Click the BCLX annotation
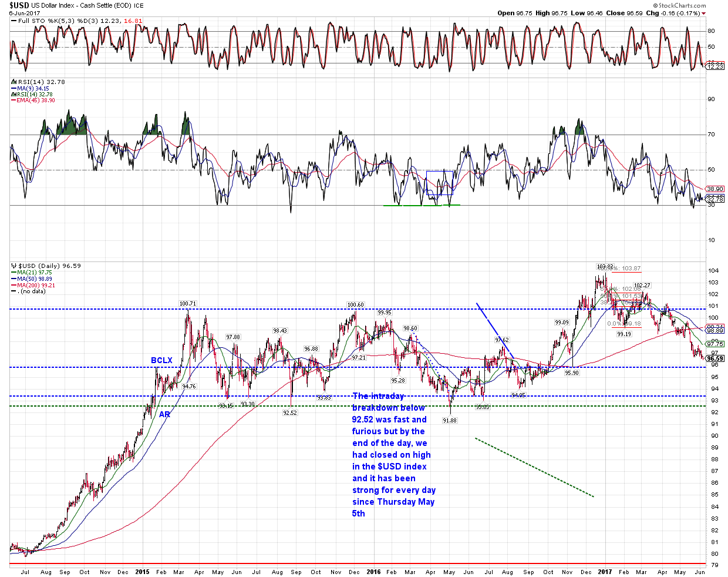This screenshot has height=577, width=728. 161,360
